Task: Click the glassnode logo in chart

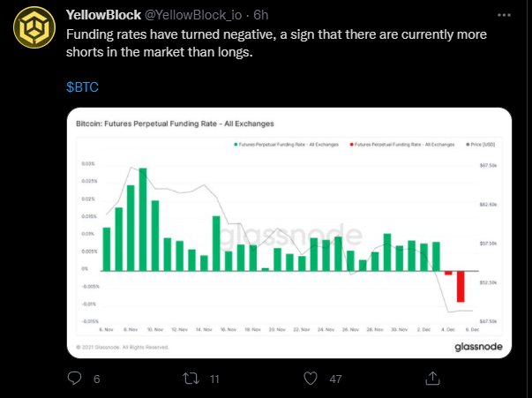Action: (x=478, y=347)
